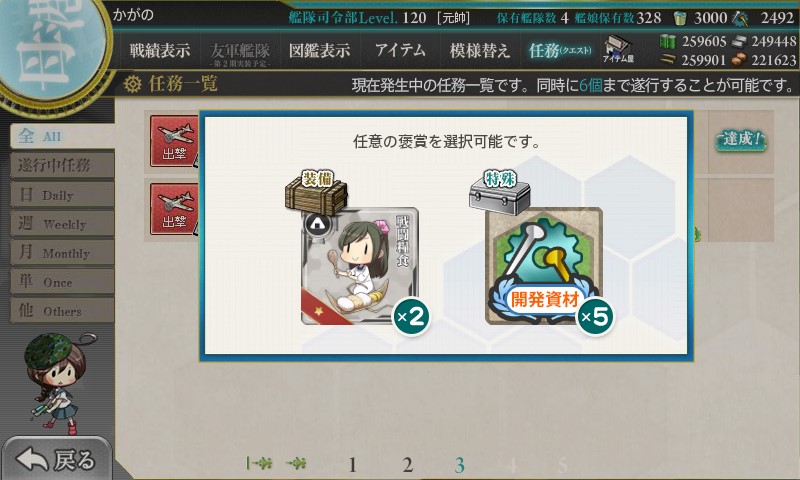Click the first red 出撃 sortie quest icon
Image resolution: width=800 pixels, height=480 pixels.
(174, 141)
